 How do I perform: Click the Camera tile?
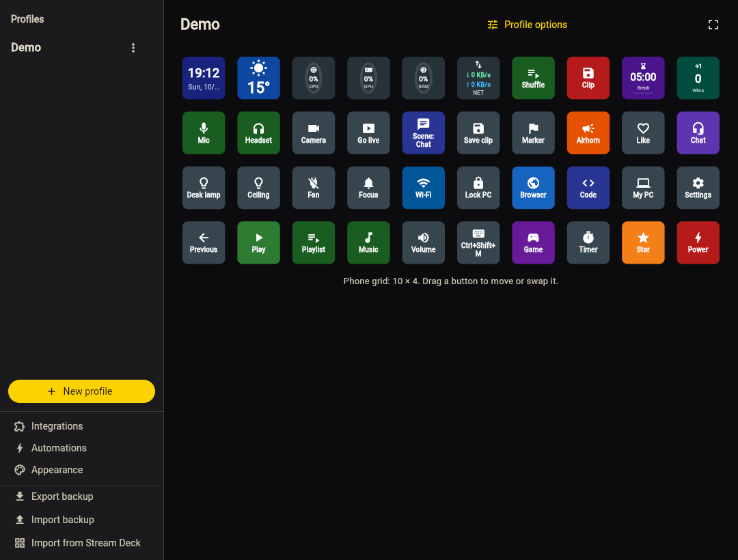tap(314, 133)
